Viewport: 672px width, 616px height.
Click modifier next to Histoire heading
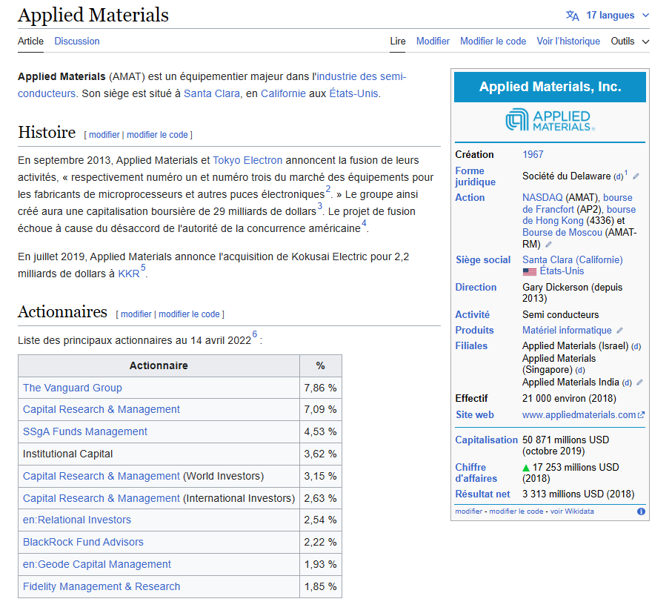pyautogui.click(x=104, y=135)
